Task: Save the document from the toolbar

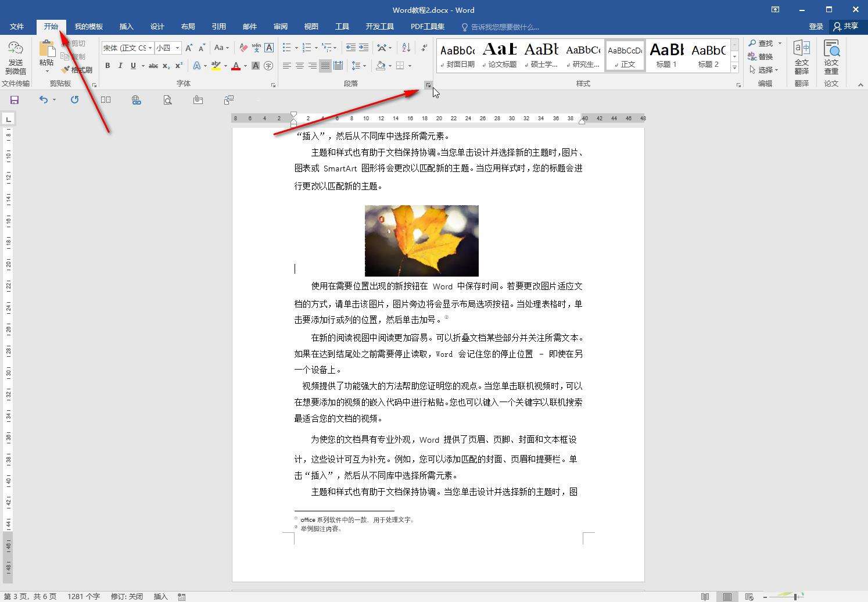Action: pos(14,99)
